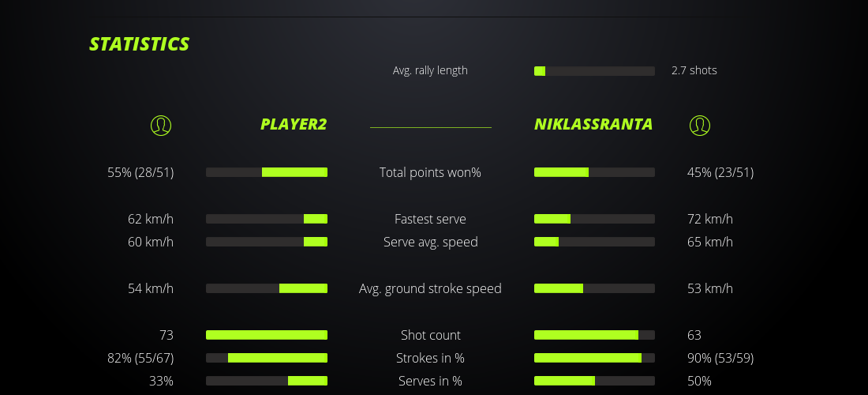Click the PLAYER2 name heading
868x395 pixels.
click(x=294, y=124)
